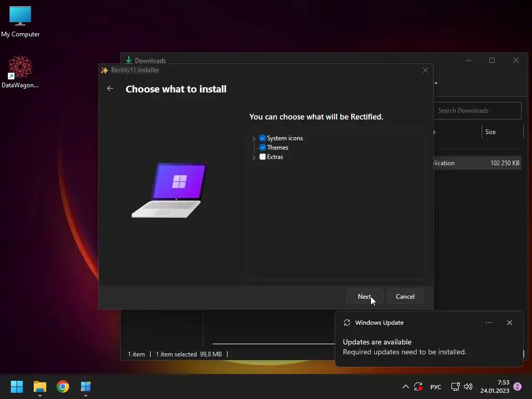Focus the Search Downloads field

click(x=477, y=111)
